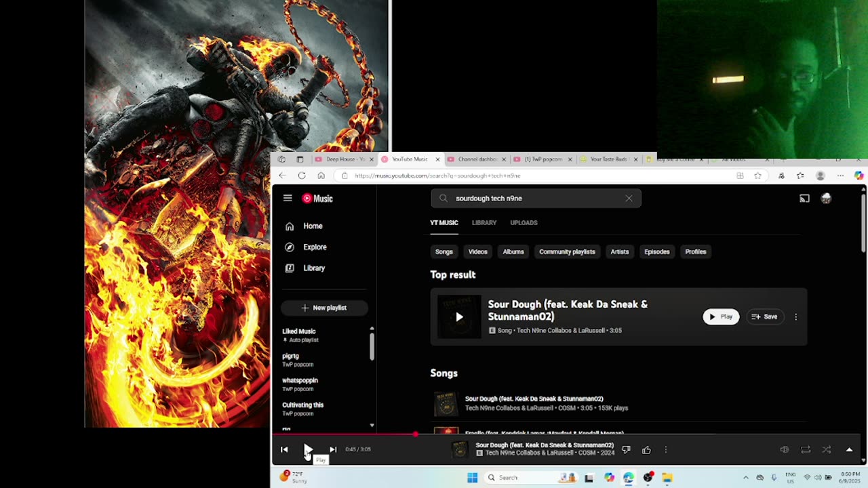Toggle repeat mode in player bar
Viewport: 868px width, 488px height.
click(806, 449)
